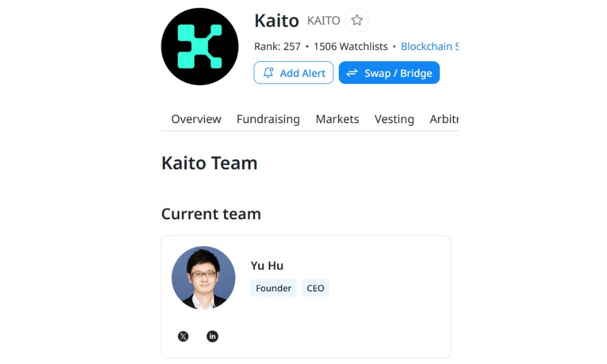This screenshot has height=364, width=607.
Task: Open the Vesting tab
Action: click(394, 119)
